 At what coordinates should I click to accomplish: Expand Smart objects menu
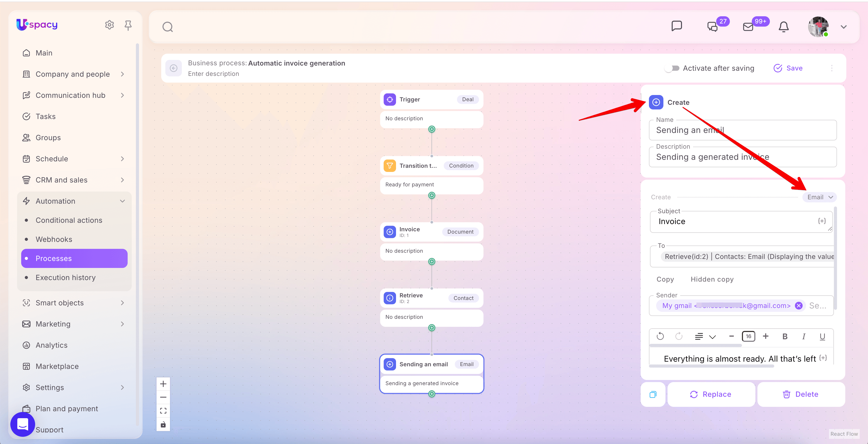click(x=122, y=303)
